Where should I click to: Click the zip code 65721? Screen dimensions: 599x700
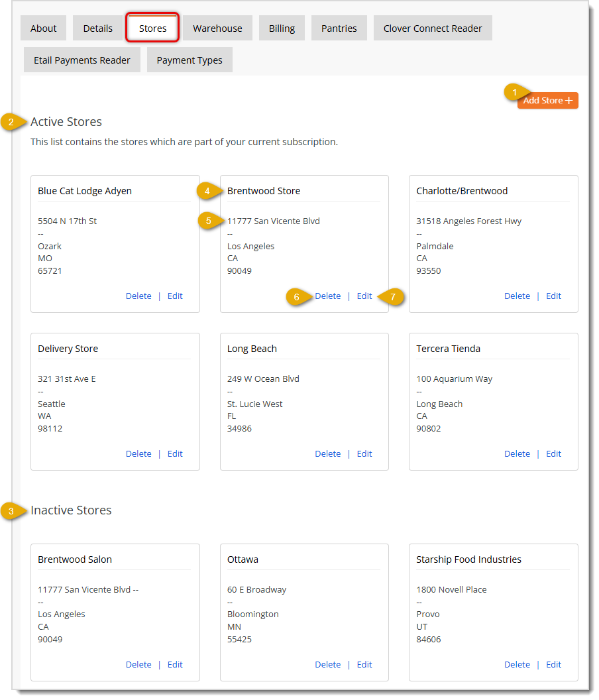(x=50, y=271)
